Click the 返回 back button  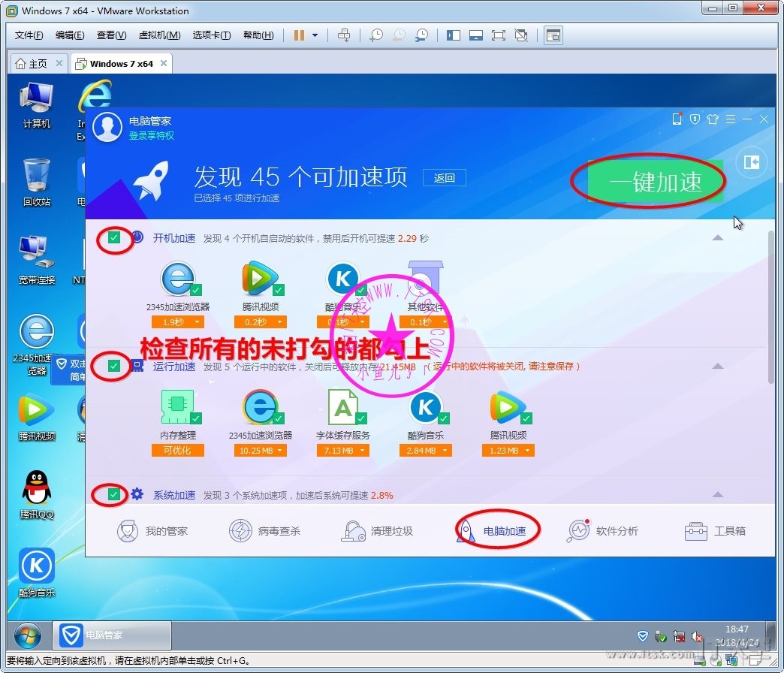pos(445,178)
